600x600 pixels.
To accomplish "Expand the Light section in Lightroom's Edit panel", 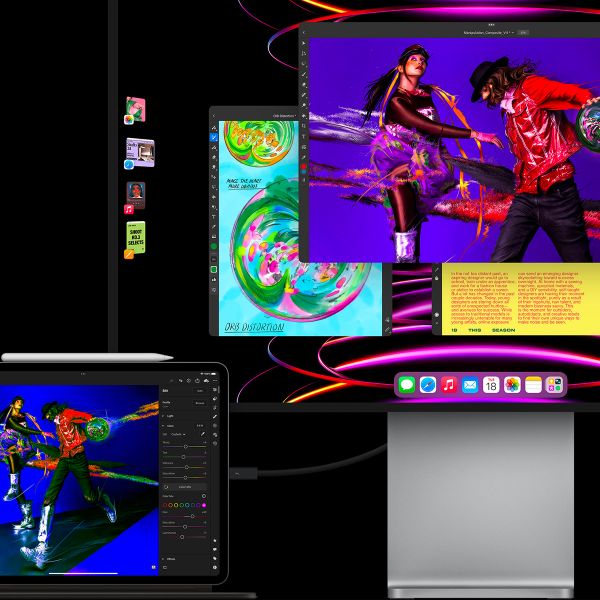I will click(168, 416).
